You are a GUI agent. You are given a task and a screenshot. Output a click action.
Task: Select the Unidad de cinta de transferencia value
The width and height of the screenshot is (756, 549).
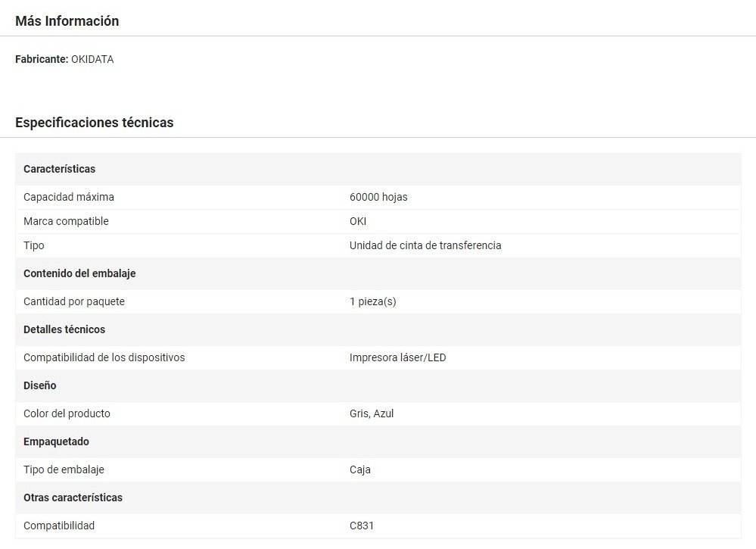(425, 245)
